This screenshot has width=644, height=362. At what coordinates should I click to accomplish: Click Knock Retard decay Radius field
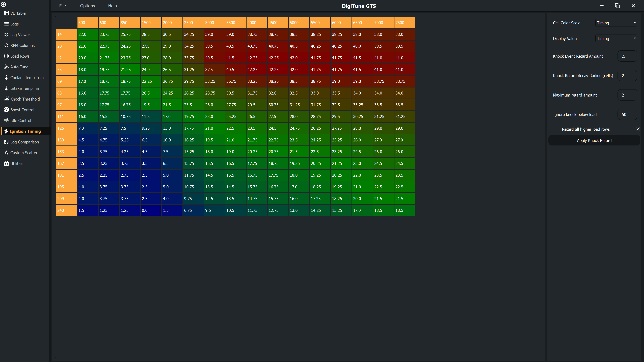627,75
